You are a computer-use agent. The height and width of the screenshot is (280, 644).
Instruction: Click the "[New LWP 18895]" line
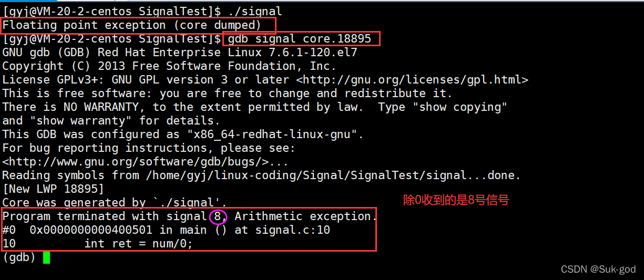[x=53, y=189]
